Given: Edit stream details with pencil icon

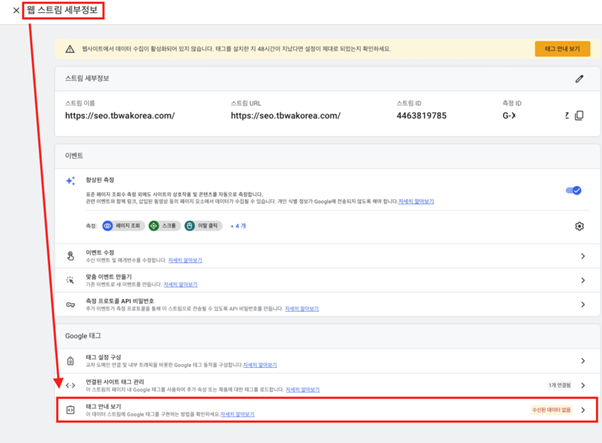Looking at the screenshot, I should click(x=579, y=79).
